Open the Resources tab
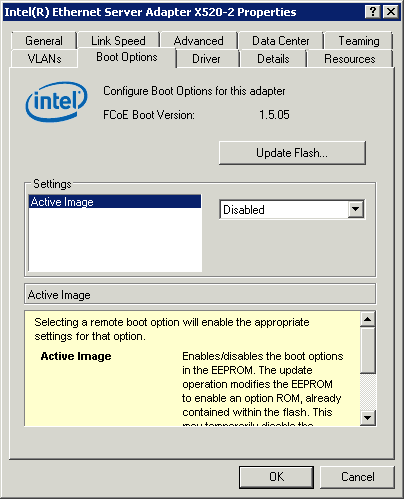 [350, 59]
